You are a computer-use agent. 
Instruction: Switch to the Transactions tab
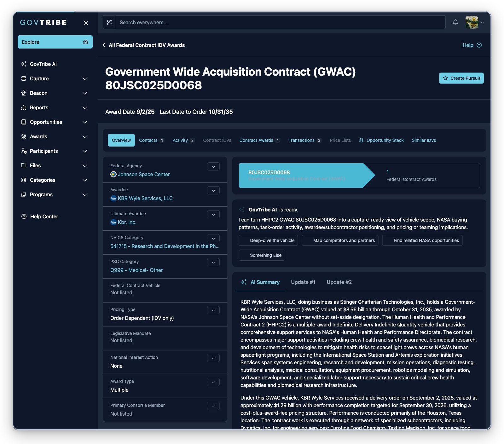tap(305, 140)
